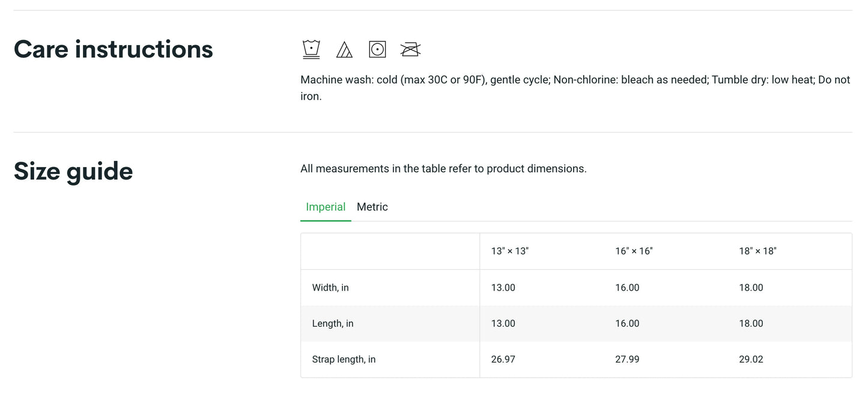The height and width of the screenshot is (397, 868).
Task: Click the Width, in row label
Action: [x=330, y=288]
